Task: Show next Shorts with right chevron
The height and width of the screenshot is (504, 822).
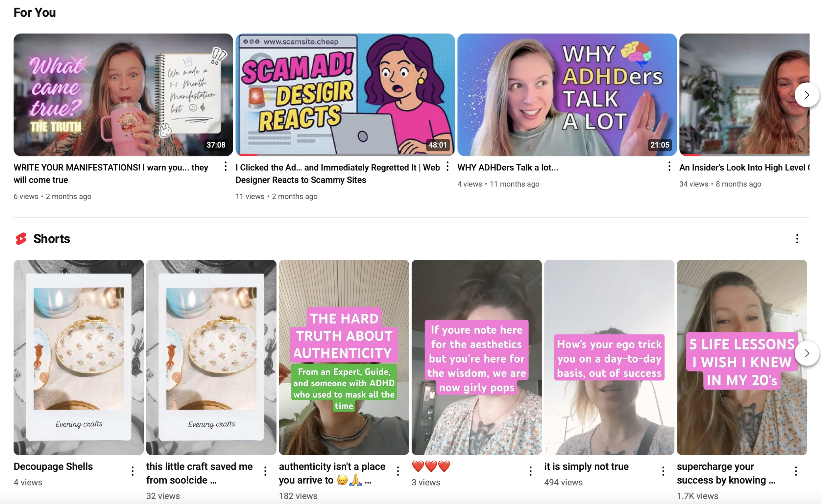Action: 807,353
